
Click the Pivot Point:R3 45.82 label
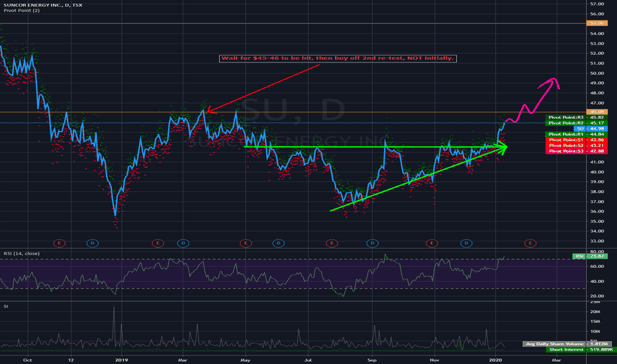pos(577,117)
